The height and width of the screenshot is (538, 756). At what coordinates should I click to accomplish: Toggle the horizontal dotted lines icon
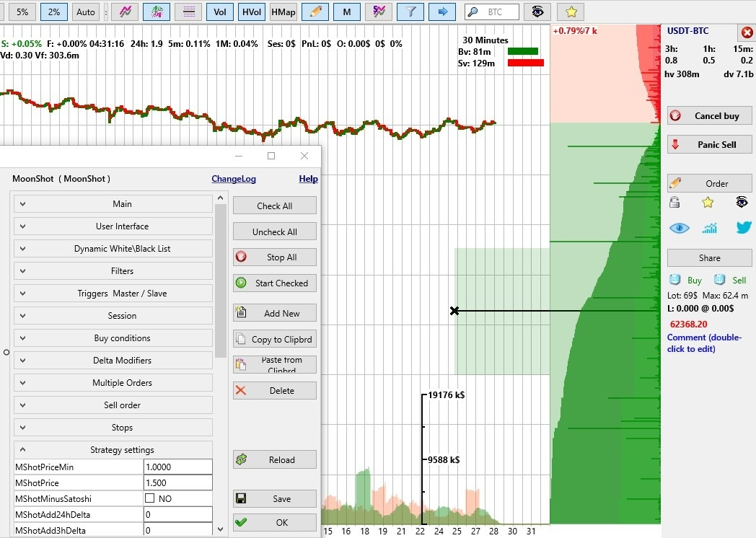point(188,12)
